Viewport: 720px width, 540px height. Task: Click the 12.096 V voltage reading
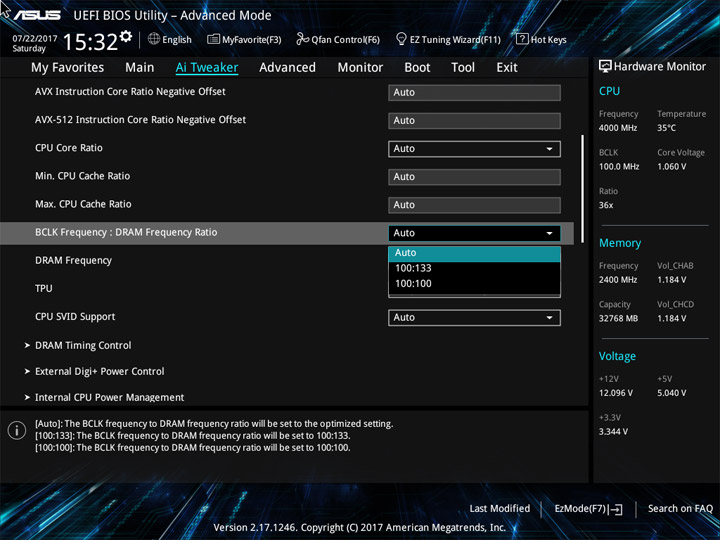click(x=616, y=393)
